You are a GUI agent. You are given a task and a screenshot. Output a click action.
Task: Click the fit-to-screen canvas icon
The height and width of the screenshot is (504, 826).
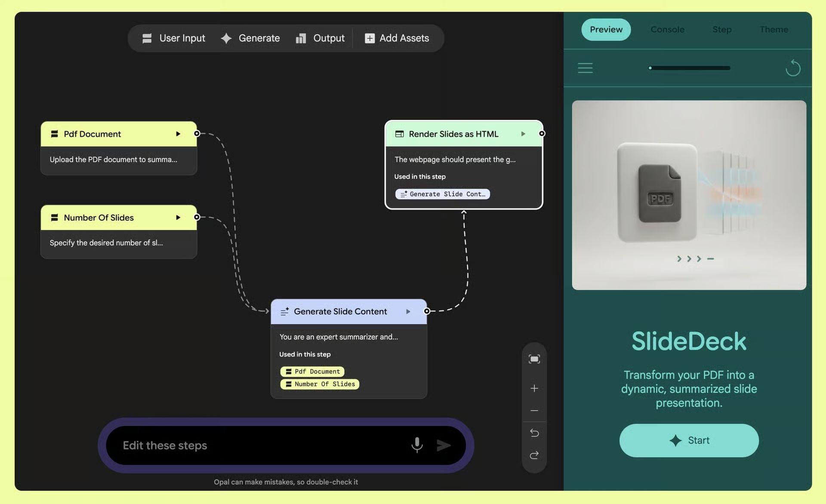pyautogui.click(x=534, y=359)
